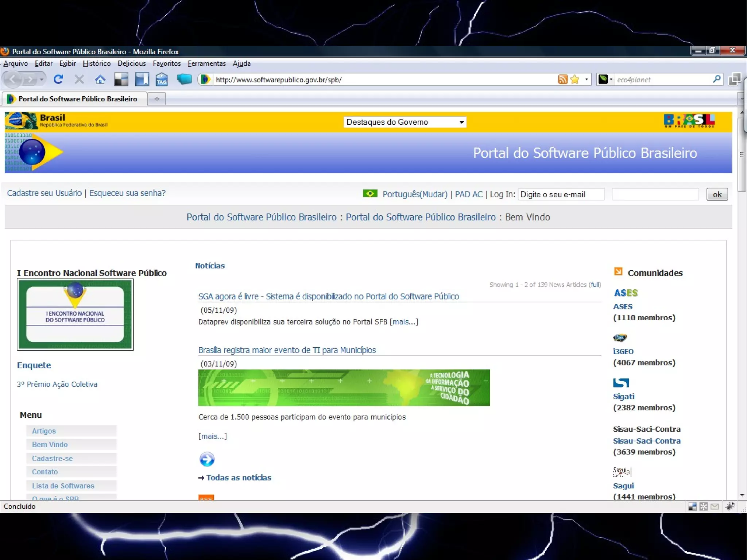
Task: Open the search engine selector dropdown
Action: point(605,79)
